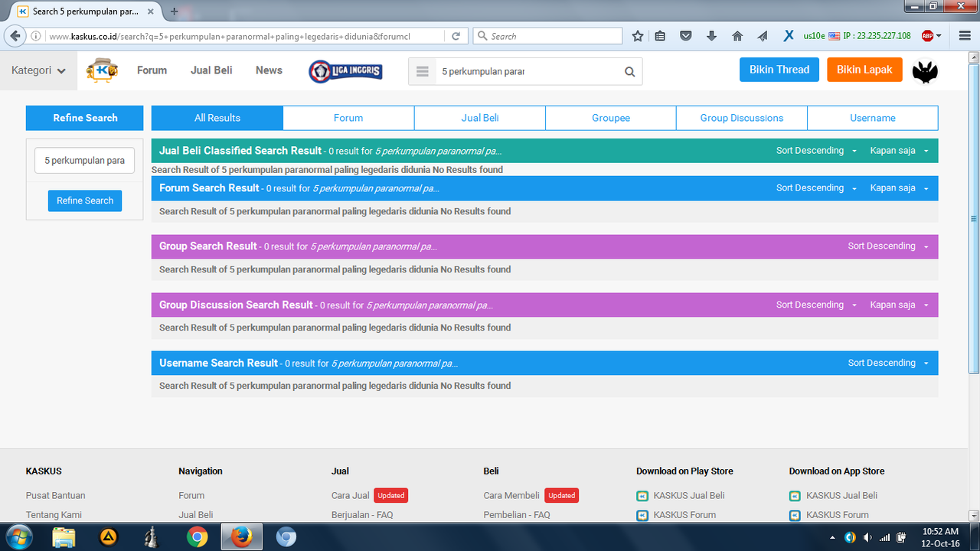Open Sort Descending in Group Discussion header

(x=816, y=305)
